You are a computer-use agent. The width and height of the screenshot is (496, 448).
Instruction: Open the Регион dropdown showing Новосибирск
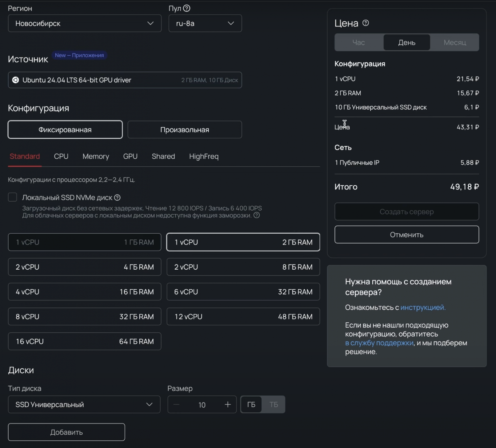[x=85, y=23]
